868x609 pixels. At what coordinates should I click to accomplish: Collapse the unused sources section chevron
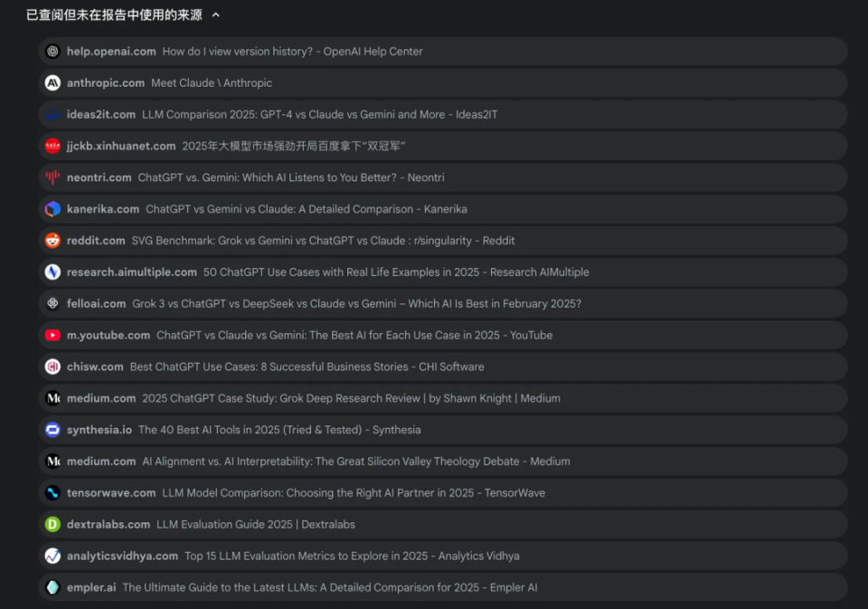click(x=216, y=15)
